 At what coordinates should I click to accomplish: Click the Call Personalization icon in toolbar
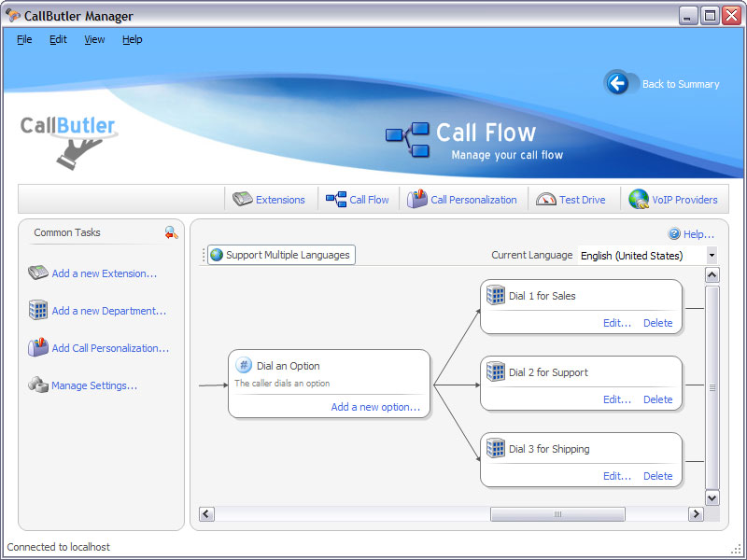click(416, 199)
